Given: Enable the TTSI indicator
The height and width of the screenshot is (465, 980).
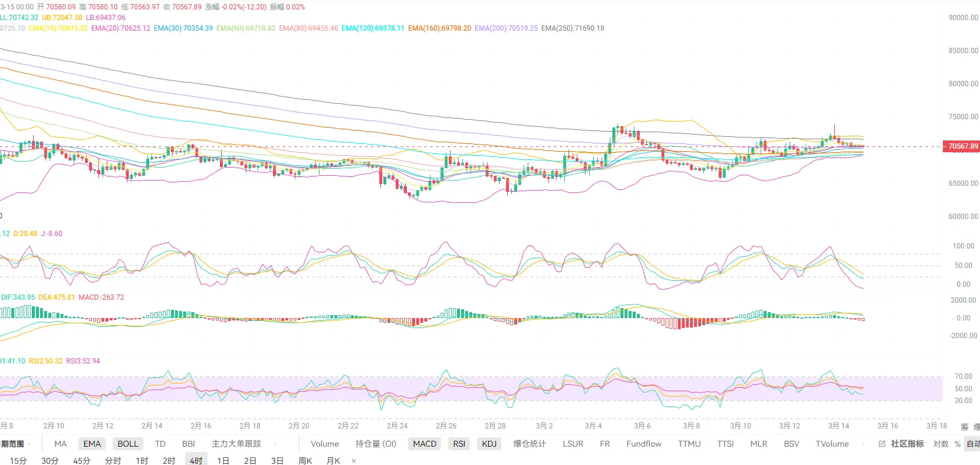Looking at the screenshot, I should click(x=725, y=444).
